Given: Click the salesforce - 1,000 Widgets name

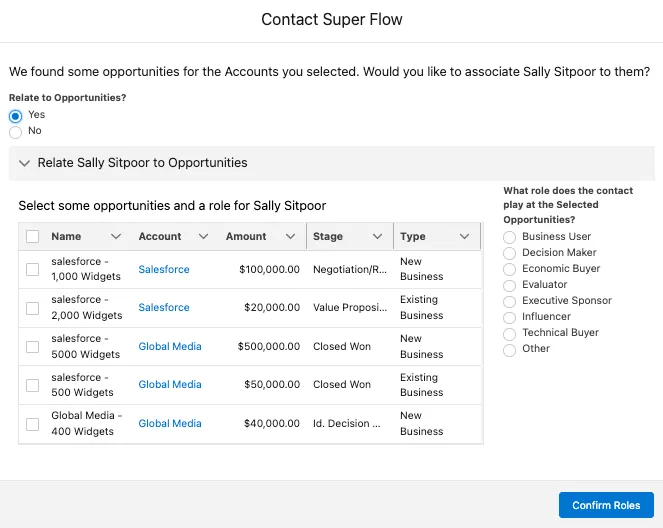Looking at the screenshot, I should click(86, 269).
